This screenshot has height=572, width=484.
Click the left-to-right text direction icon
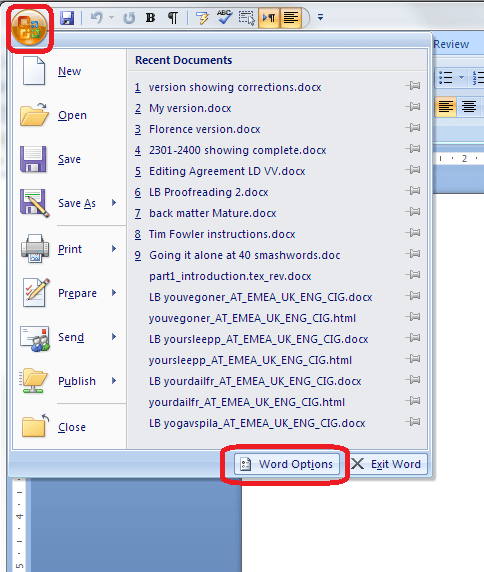[x=269, y=18]
